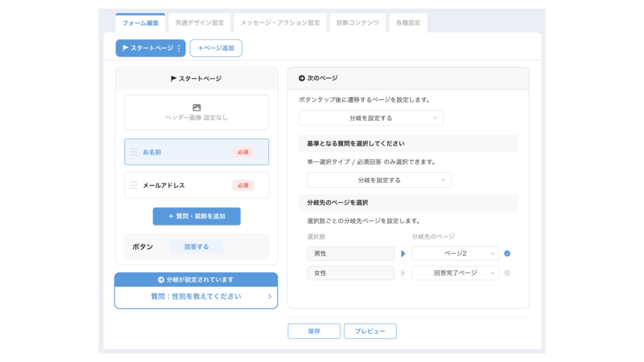Viewport: 644px width, 362px height.
Task: Open the 回答完了ページ destination dropdown
Action: click(455, 273)
